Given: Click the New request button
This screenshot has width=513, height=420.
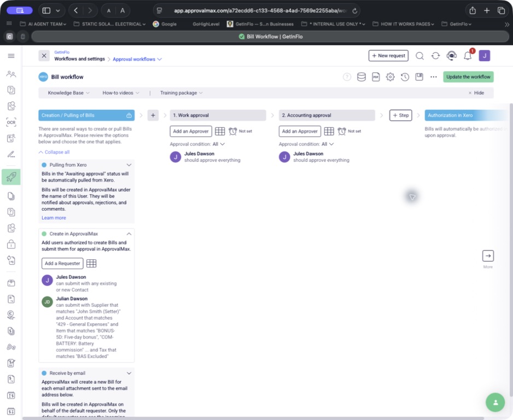Looking at the screenshot, I should pyautogui.click(x=388, y=56).
